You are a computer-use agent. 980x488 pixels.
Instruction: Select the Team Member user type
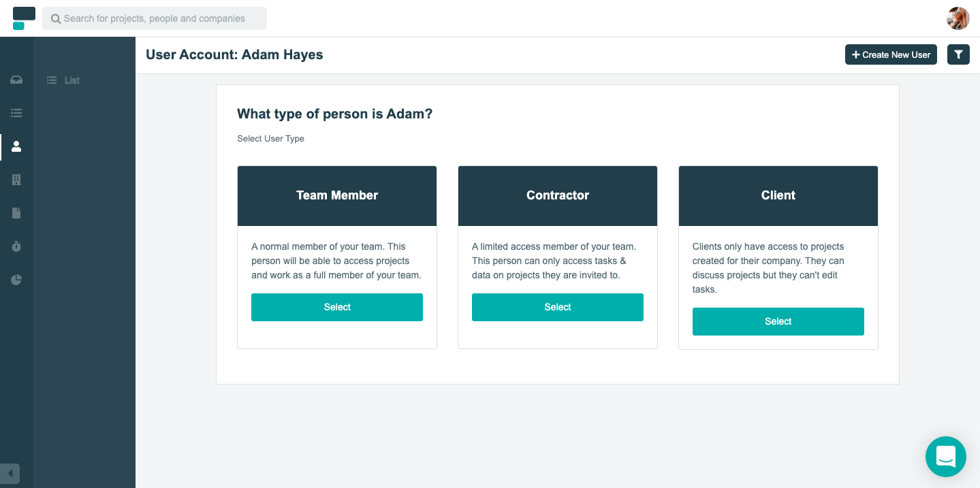click(337, 307)
